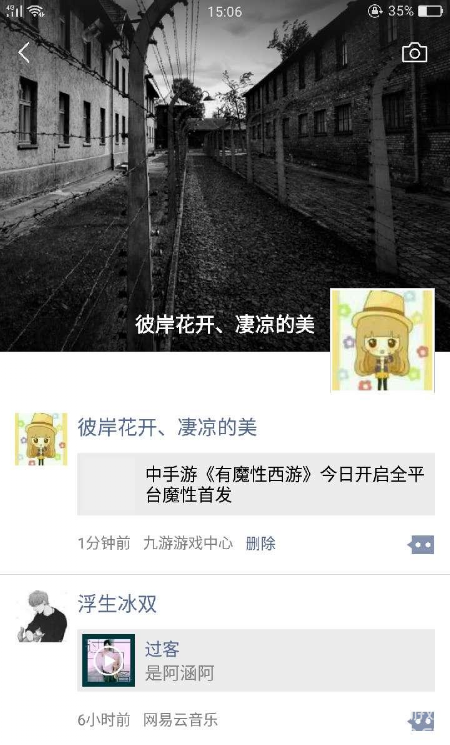Open comment bubble on first post
The width and height of the screenshot is (450, 745).
point(421,544)
